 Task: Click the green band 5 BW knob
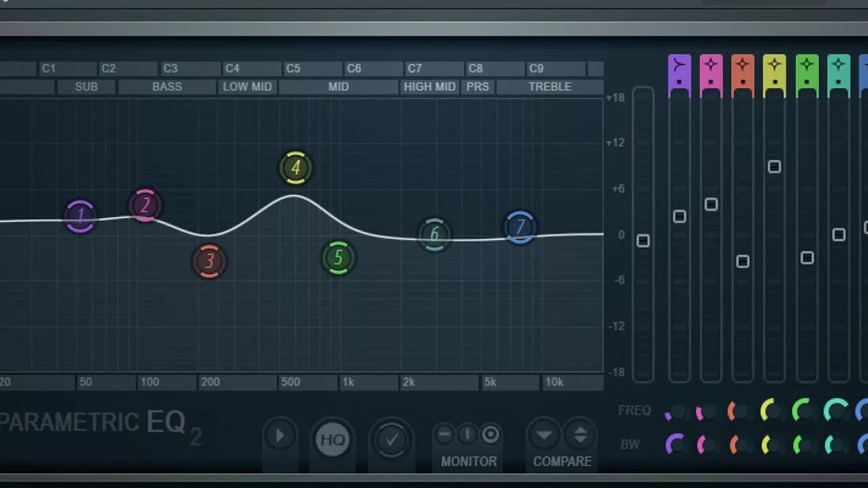point(803,445)
